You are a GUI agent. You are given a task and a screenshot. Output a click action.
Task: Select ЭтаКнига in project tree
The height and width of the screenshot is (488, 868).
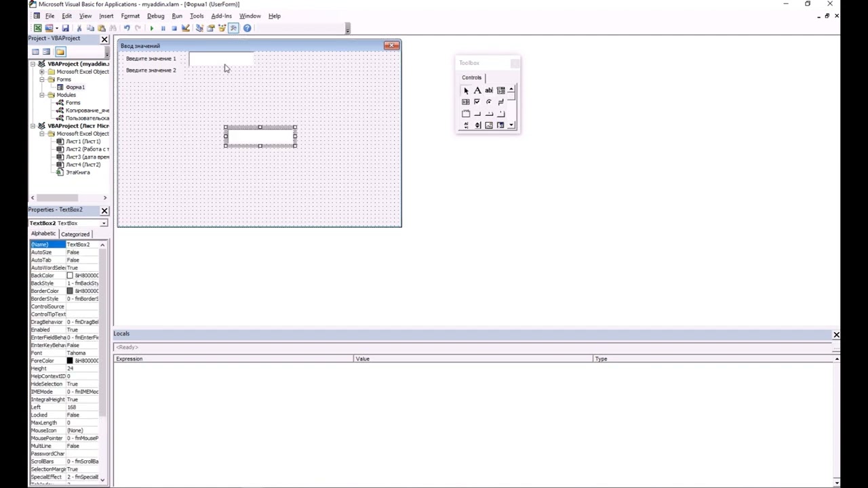coord(77,173)
